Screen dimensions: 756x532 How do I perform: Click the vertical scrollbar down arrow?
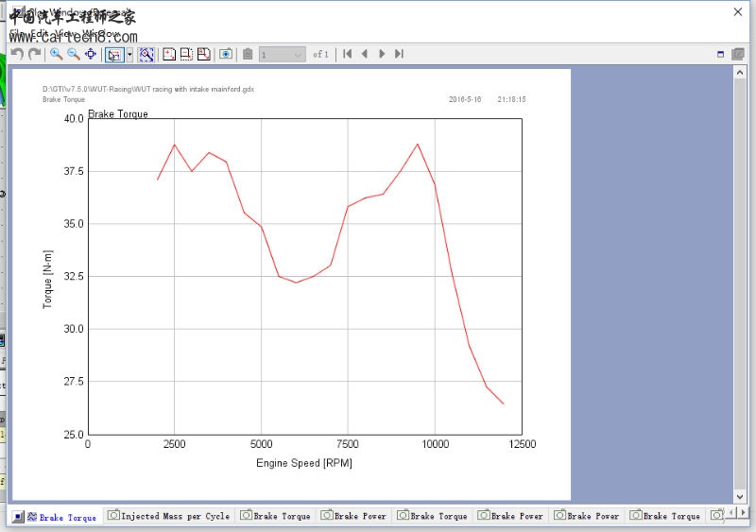pos(740,496)
